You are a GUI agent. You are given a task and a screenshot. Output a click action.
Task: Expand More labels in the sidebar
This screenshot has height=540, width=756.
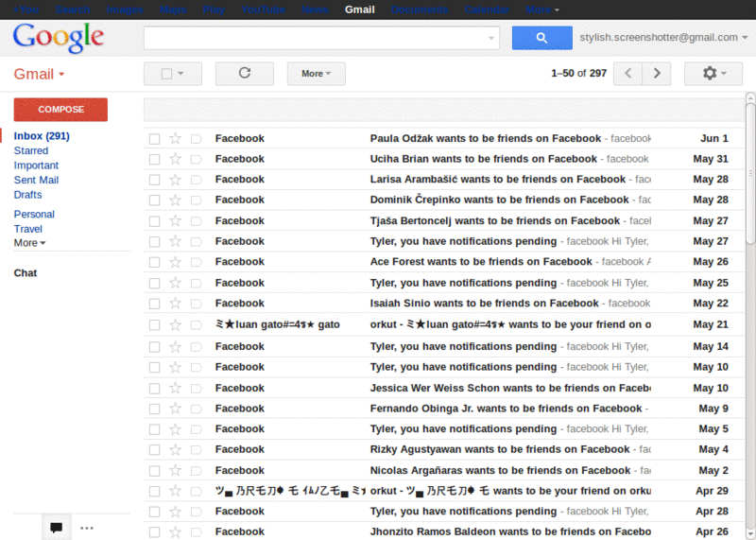[x=29, y=243]
